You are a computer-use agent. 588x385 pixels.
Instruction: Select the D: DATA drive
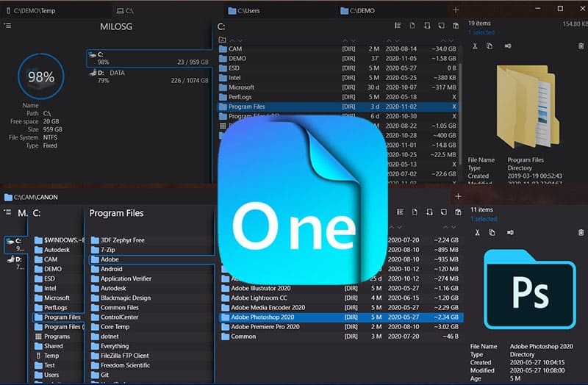(x=149, y=76)
